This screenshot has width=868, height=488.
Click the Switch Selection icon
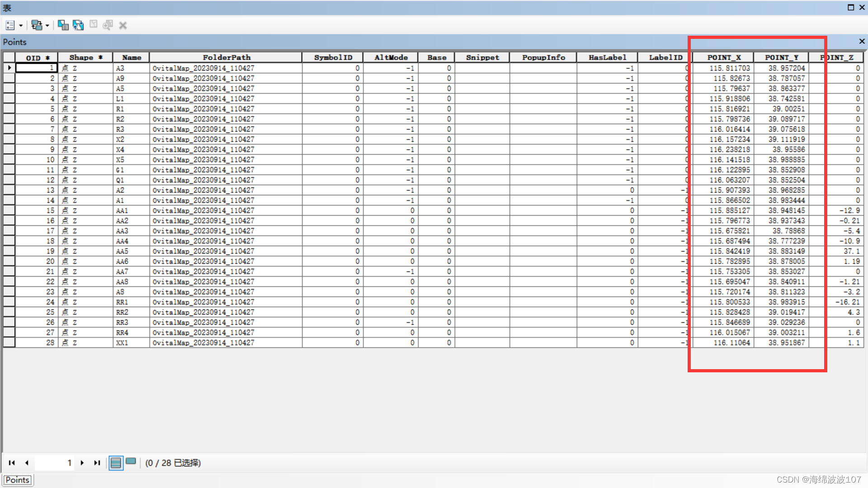pyautogui.click(x=78, y=25)
